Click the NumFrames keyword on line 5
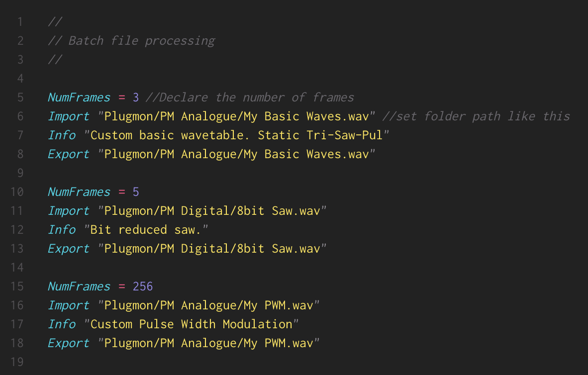588x375 pixels. point(79,97)
